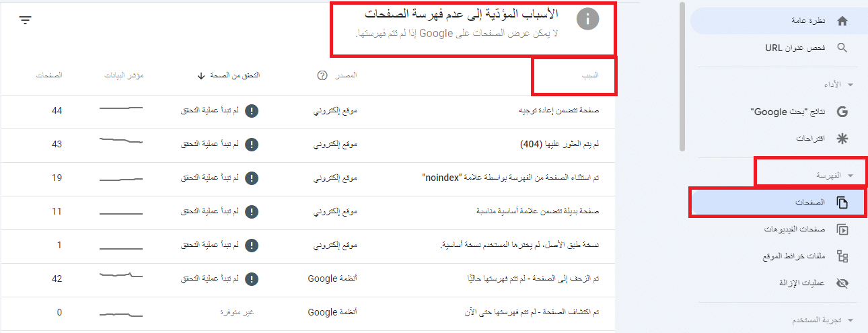Click the الصفحات column header
This screenshot has height=333, width=868.
[49, 75]
